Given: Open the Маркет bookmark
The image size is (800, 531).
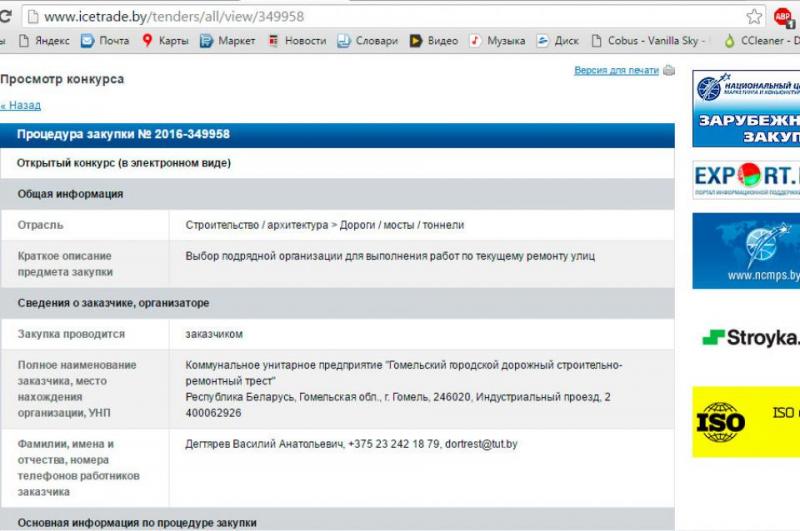Looking at the screenshot, I should [x=228, y=41].
